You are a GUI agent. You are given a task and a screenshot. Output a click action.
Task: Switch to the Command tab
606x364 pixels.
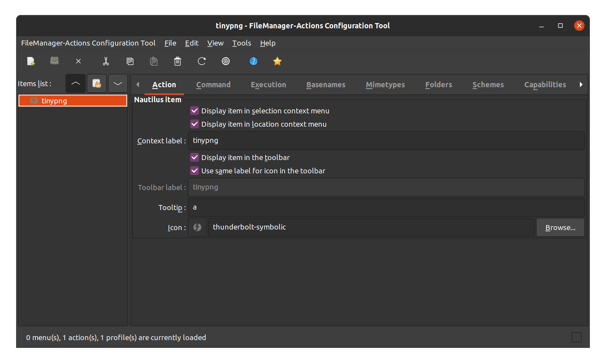coord(213,84)
